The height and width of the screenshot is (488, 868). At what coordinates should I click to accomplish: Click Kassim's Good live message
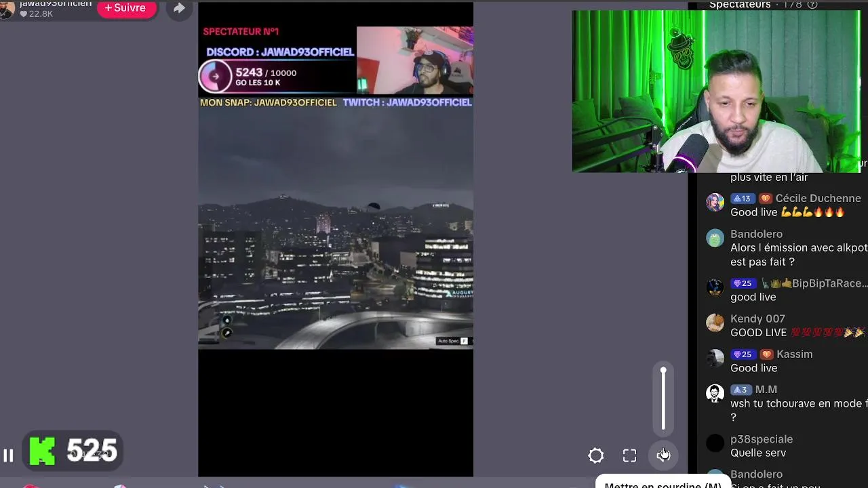click(x=754, y=368)
